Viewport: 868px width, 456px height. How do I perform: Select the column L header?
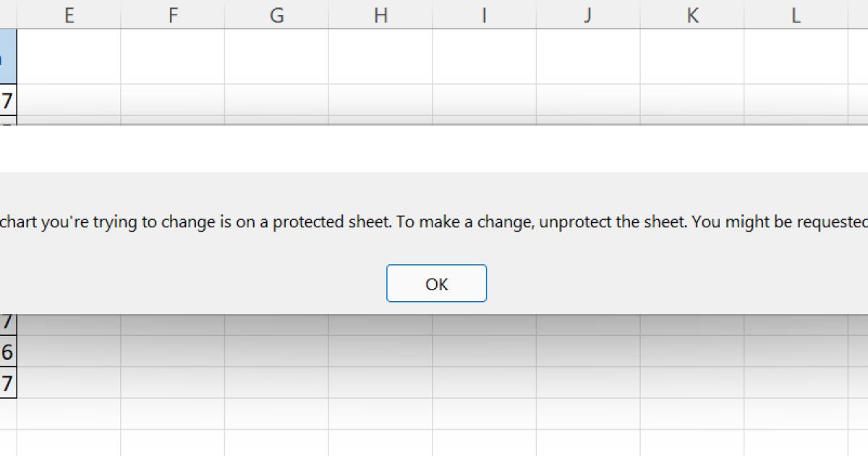[796, 15]
